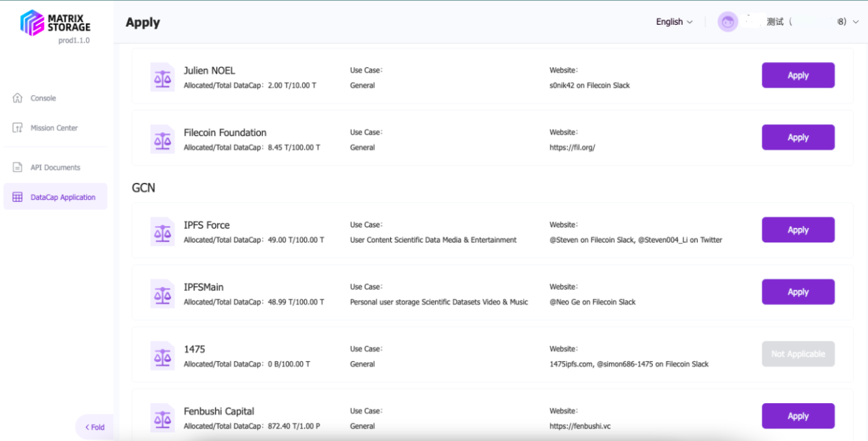
Task: Collapse the sidebar using the Fold control
Action: tap(95, 427)
